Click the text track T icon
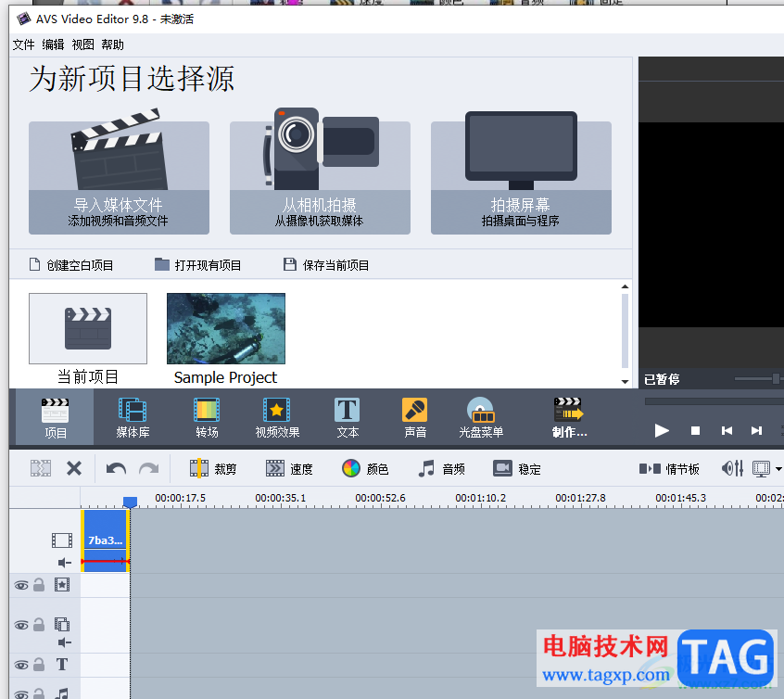This screenshot has width=784, height=699. coord(62,665)
